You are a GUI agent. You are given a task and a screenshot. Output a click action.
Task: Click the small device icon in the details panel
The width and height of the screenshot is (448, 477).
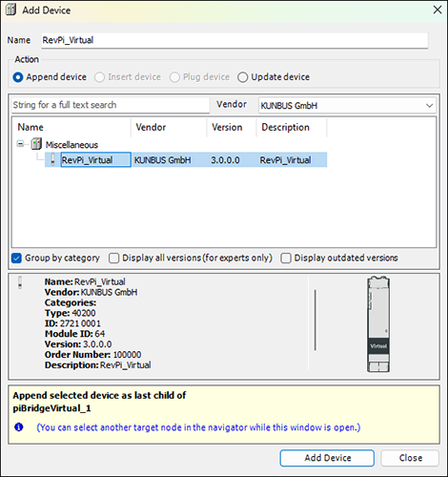click(x=20, y=282)
